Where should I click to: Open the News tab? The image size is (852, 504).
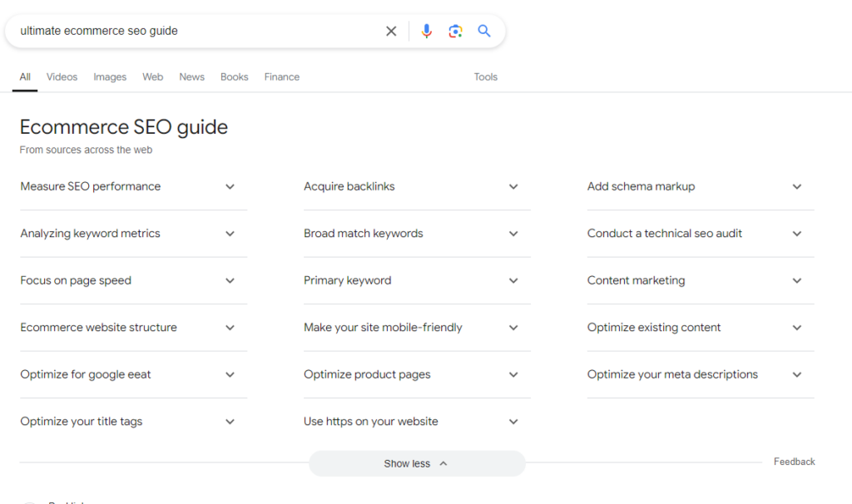pos(192,77)
